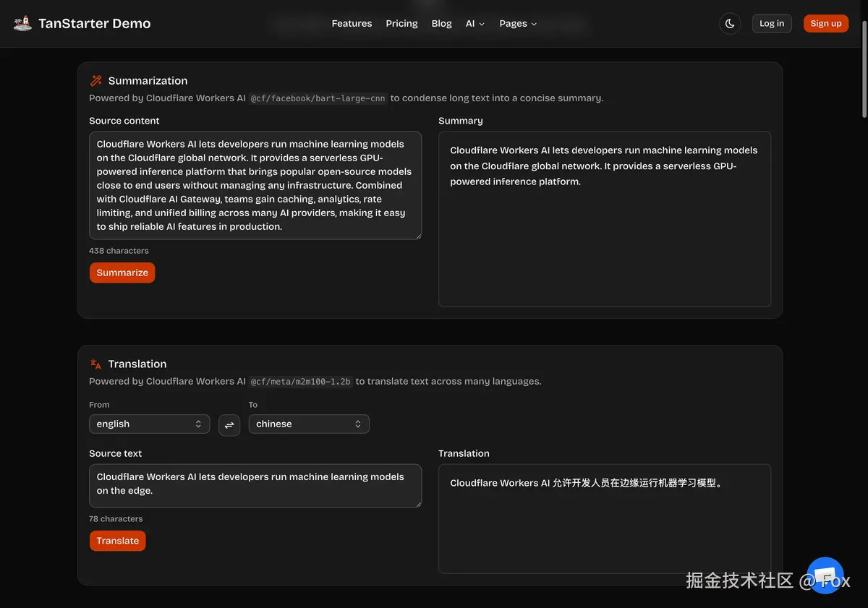Click the Summarization magic wand icon
The image size is (868, 608).
[96, 81]
